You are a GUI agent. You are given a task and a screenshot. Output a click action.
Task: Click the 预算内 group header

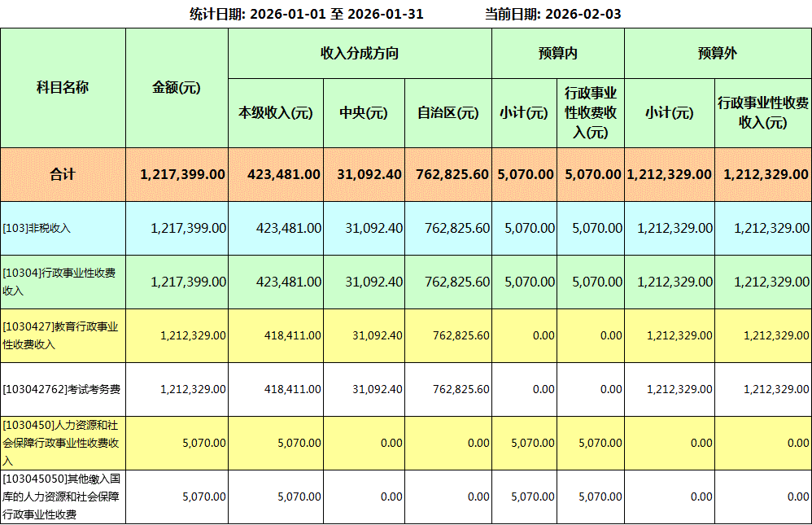coord(557,54)
